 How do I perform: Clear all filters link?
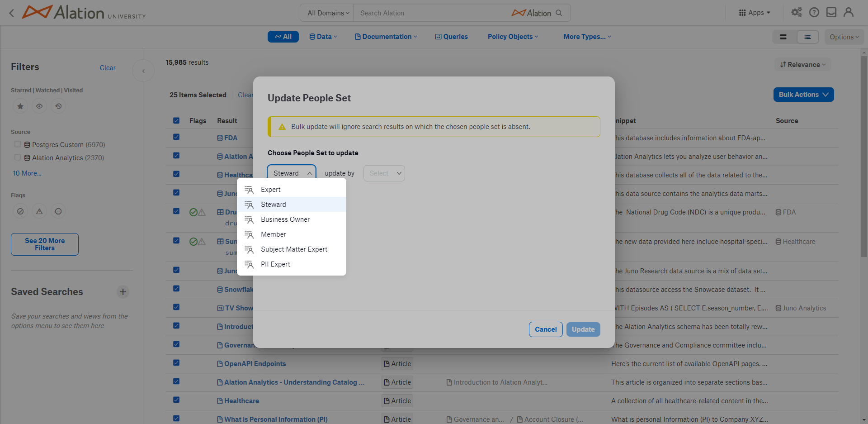(x=108, y=68)
